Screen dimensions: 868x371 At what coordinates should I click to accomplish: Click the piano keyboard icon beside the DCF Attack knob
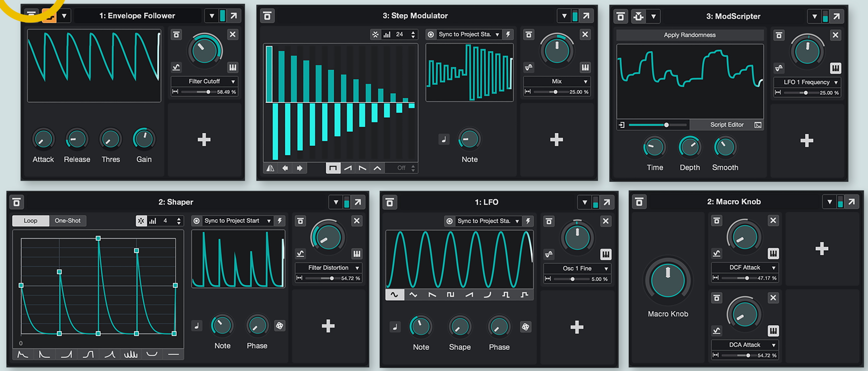tap(773, 254)
